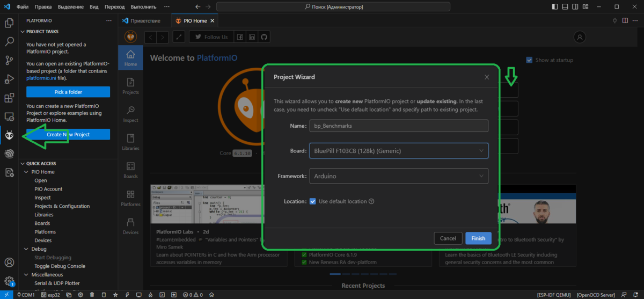Screen dimensions: 644x299
Task: Open PIO Home sidebar Home section
Action: pyautogui.click(x=130, y=59)
